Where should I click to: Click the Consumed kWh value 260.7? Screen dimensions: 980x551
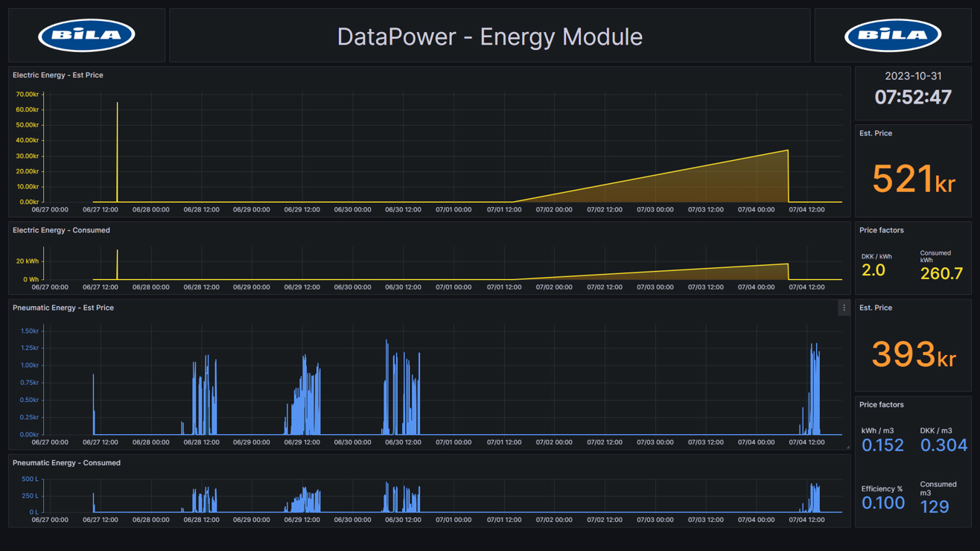(941, 274)
